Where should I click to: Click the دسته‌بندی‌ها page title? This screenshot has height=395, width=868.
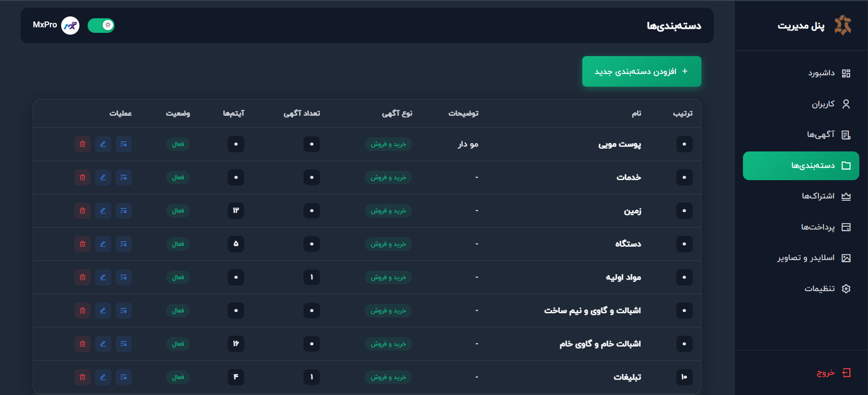674,26
